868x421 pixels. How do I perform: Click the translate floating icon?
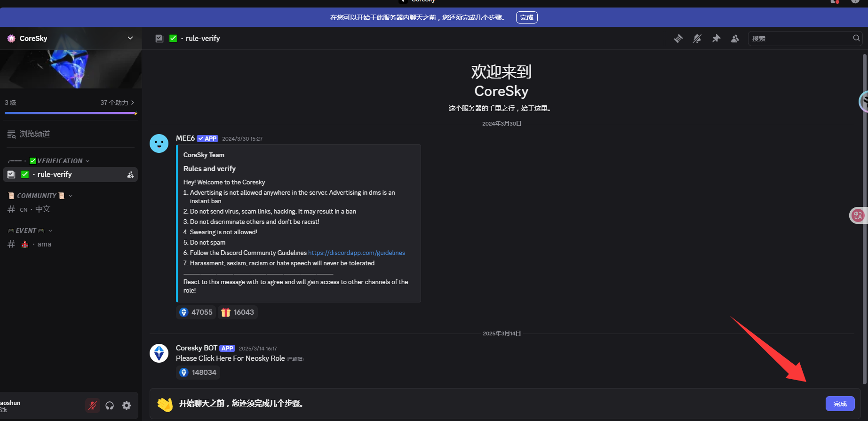(x=858, y=216)
